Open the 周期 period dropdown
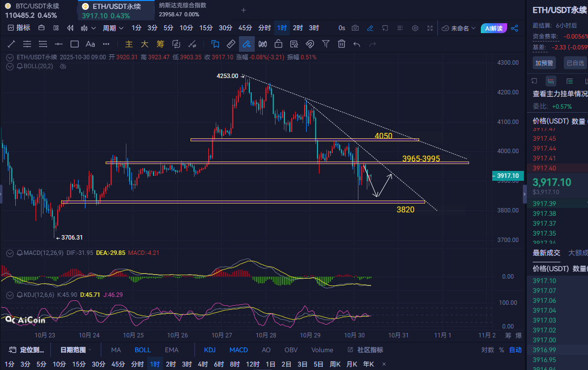This screenshot has width=588, height=370. pos(112,28)
